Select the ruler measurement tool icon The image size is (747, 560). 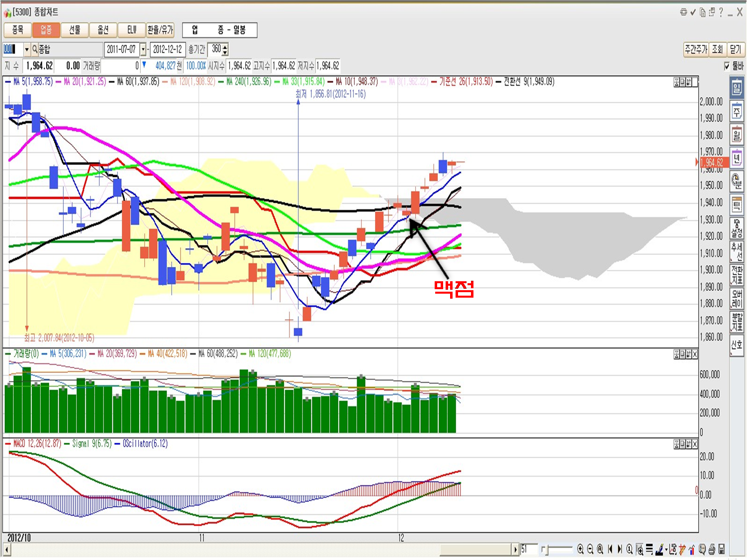click(x=682, y=549)
